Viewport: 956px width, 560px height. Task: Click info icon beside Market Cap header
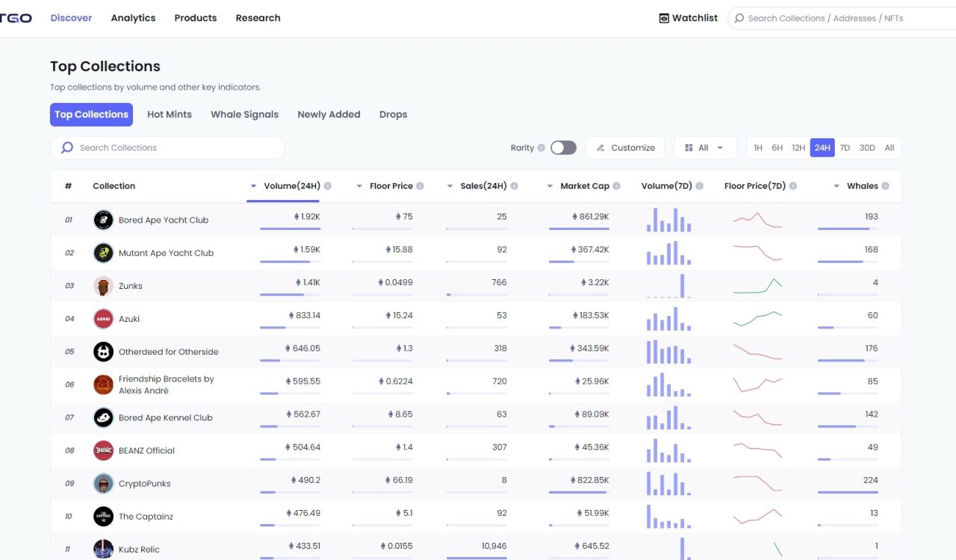[x=616, y=186]
